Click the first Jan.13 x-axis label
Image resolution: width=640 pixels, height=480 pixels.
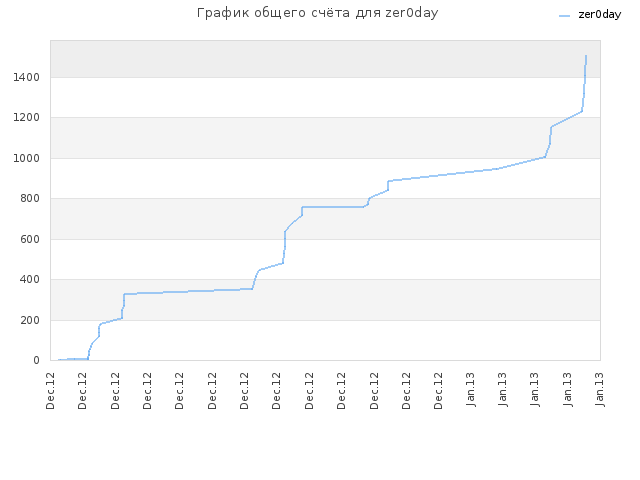(x=471, y=389)
